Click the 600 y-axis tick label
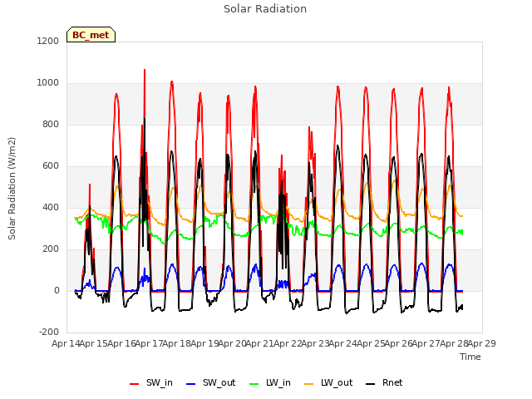Screen dimensions: 532x399 pyautogui.click(x=51, y=166)
